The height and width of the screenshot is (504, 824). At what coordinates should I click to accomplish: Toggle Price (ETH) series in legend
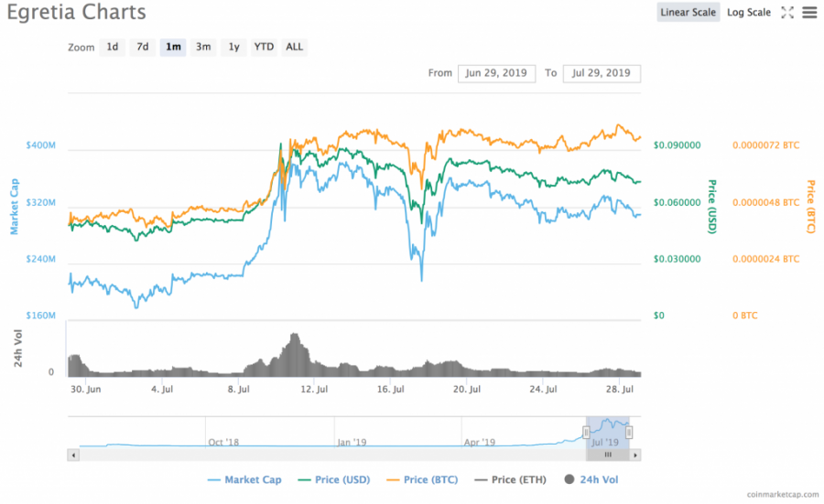[510, 479]
